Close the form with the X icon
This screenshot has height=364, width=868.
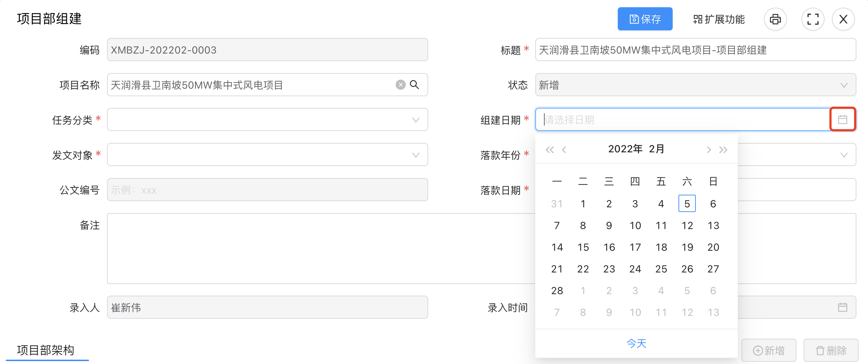(843, 19)
